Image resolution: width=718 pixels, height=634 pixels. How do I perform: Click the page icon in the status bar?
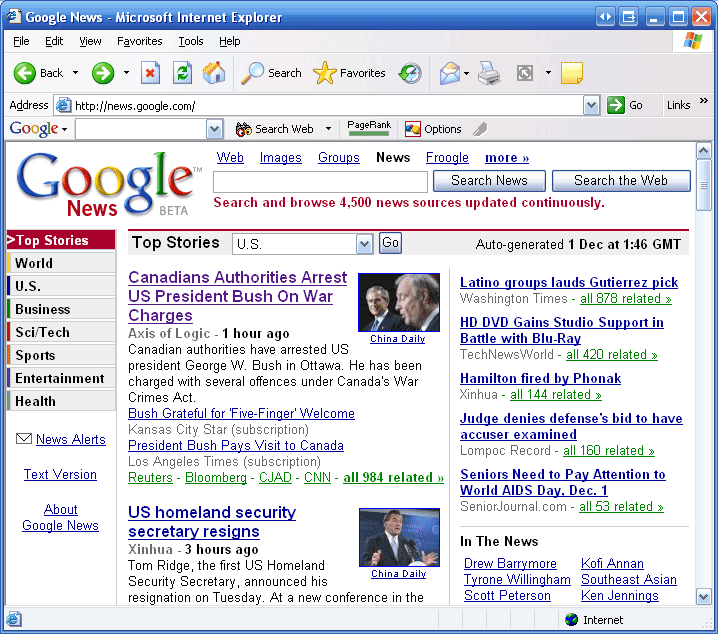pos(14,619)
